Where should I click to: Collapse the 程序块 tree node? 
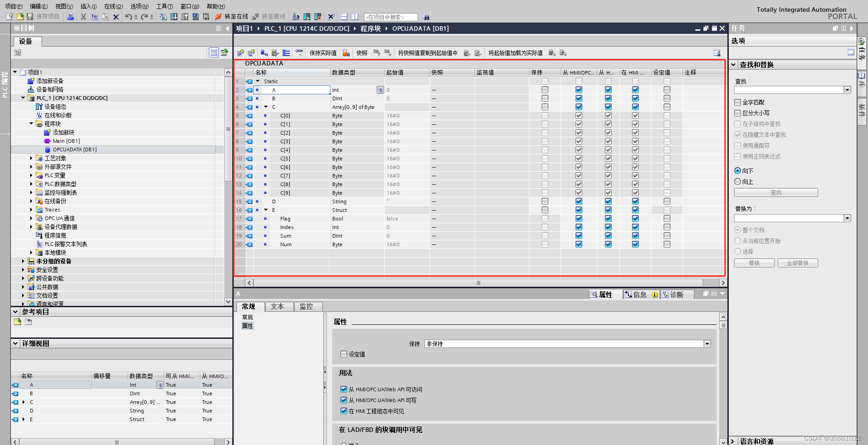(31, 124)
